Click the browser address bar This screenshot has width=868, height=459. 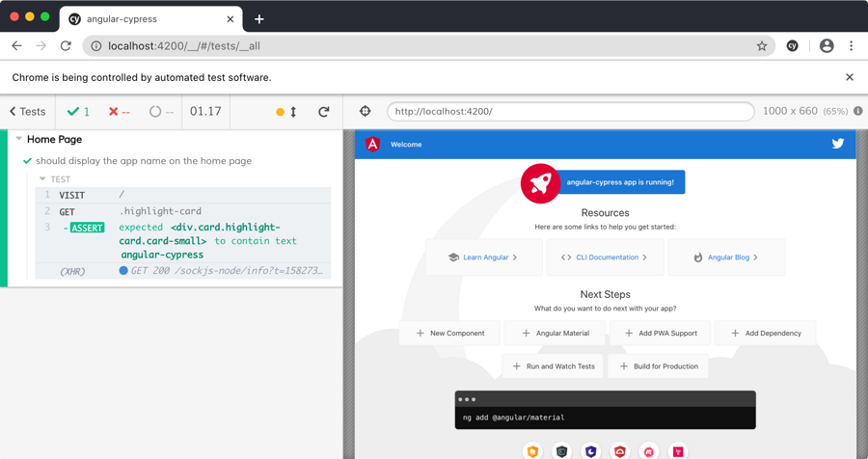point(429,46)
